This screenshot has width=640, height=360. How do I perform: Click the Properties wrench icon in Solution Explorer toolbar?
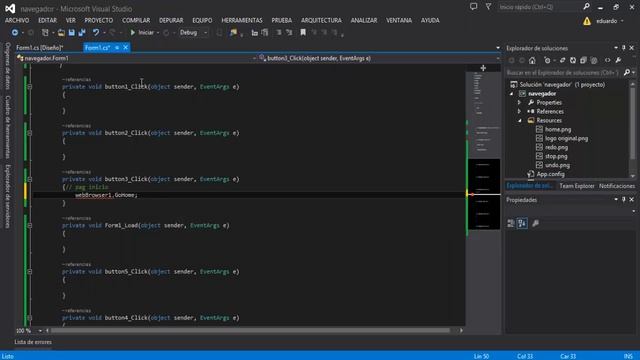coord(618,60)
